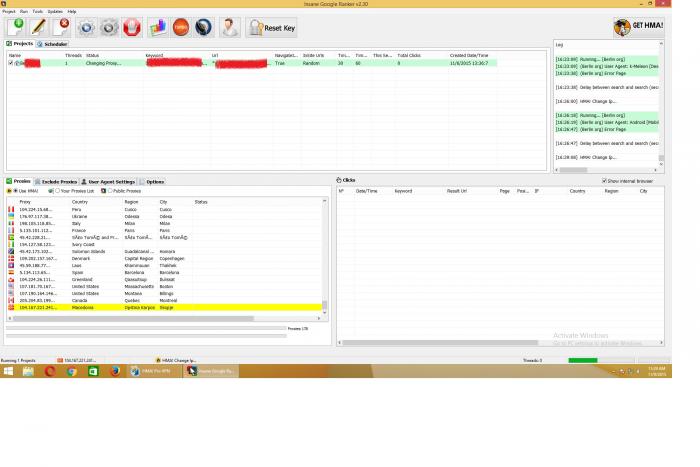This screenshot has height=467, width=700.
Task: Open the Run menu
Action: point(24,11)
